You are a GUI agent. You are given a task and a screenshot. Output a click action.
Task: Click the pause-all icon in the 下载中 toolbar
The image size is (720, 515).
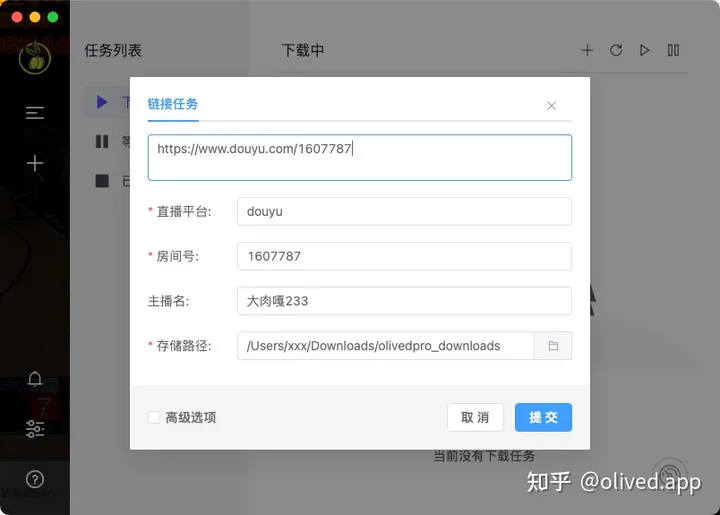point(673,50)
